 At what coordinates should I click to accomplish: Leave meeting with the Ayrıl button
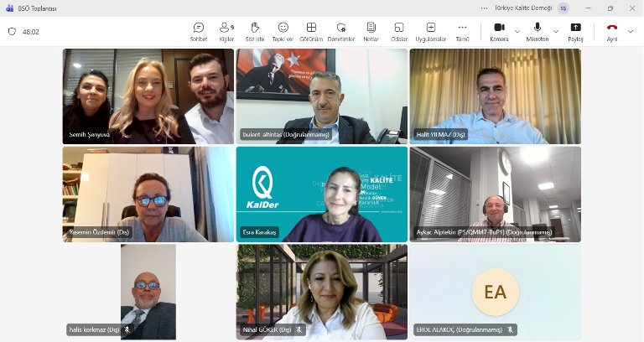611,32
